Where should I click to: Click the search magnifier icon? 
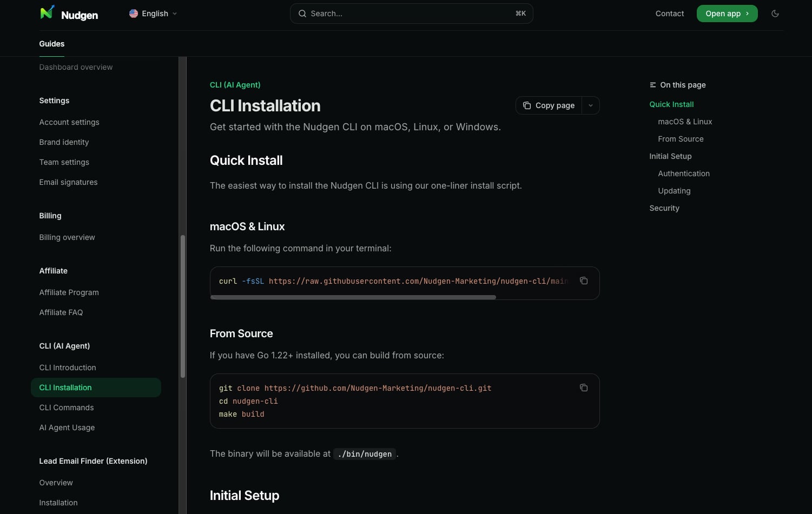point(302,14)
